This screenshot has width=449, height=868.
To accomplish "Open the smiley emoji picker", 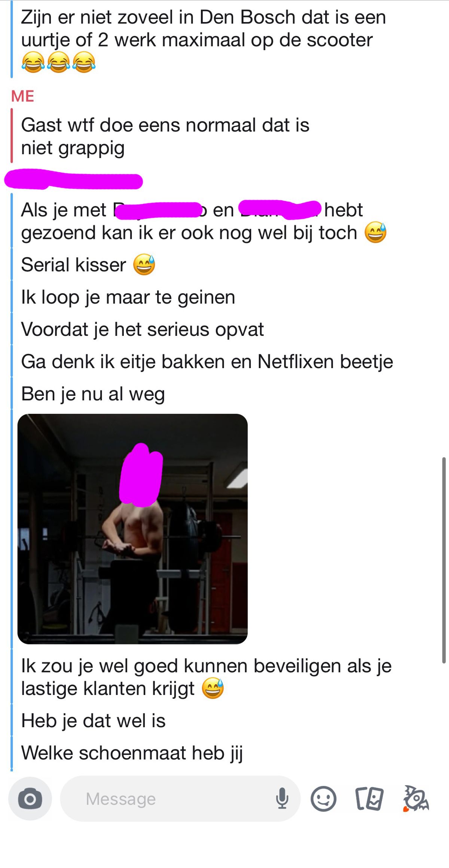I will [x=323, y=799].
